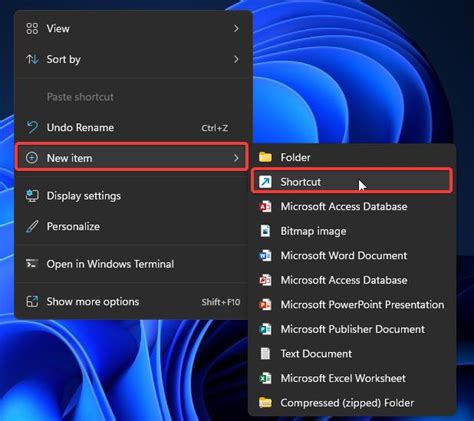
Task: Click the View grid icon
Action: [x=32, y=29]
